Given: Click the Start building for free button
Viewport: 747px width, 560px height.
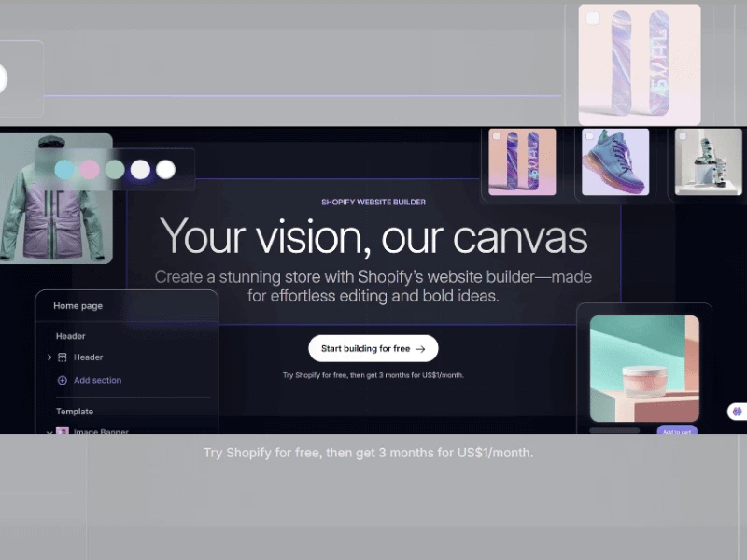Looking at the screenshot, I should click(x=373, y=349).
